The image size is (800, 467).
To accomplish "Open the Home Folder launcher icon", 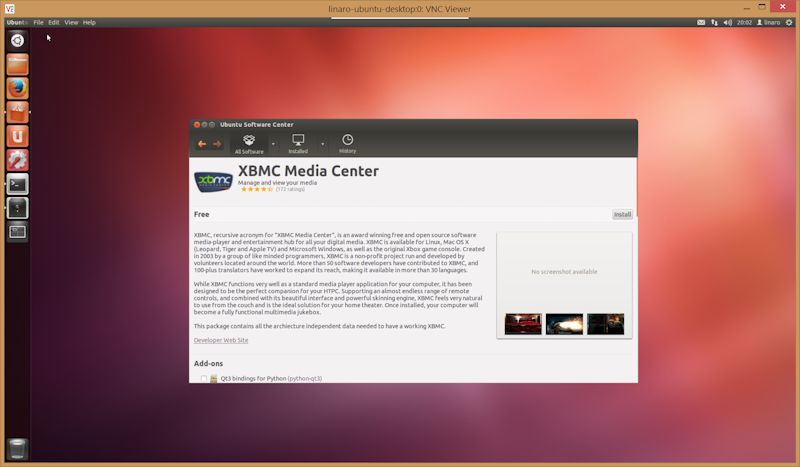I will point(17,64).
